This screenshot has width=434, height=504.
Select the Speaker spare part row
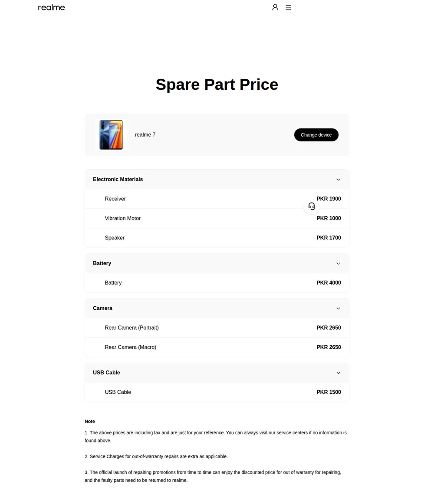pos(217,238)
